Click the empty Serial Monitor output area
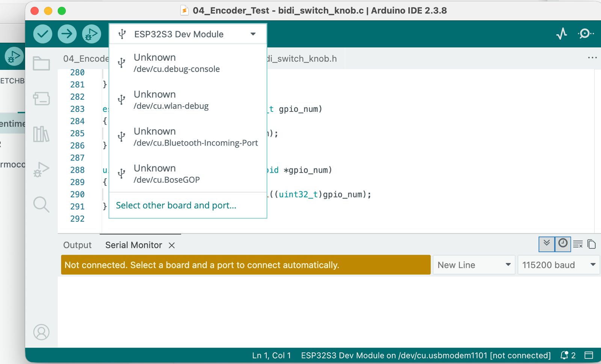601x364 pixels. coord(329,311)
